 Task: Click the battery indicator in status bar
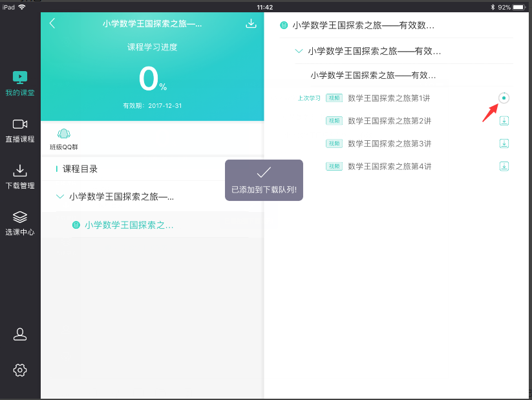(x=519, y=7)
